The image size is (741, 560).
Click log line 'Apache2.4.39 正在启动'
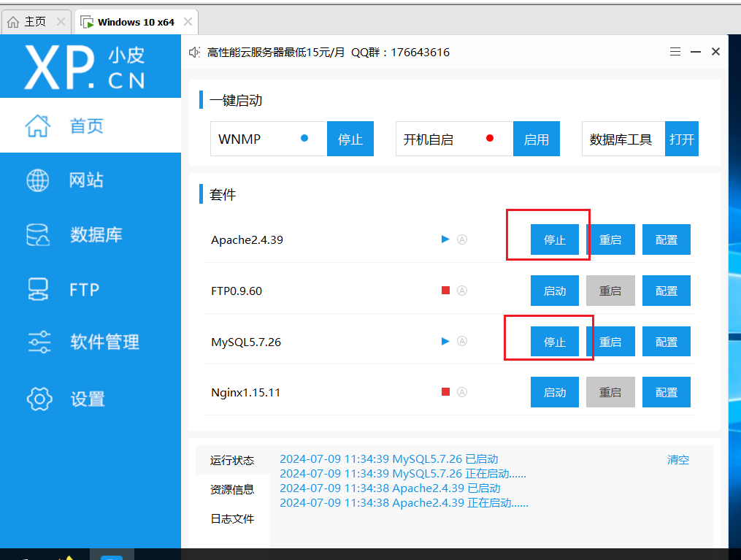pos(404,503)
